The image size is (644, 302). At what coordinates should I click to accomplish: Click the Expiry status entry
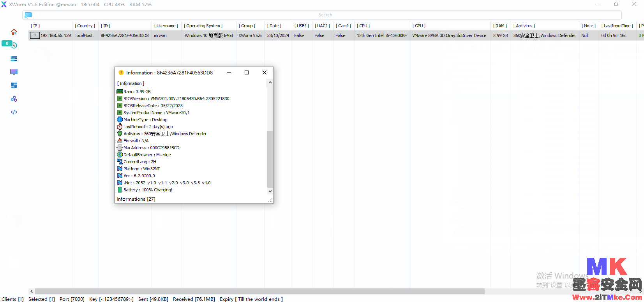[x=251, y=299]
